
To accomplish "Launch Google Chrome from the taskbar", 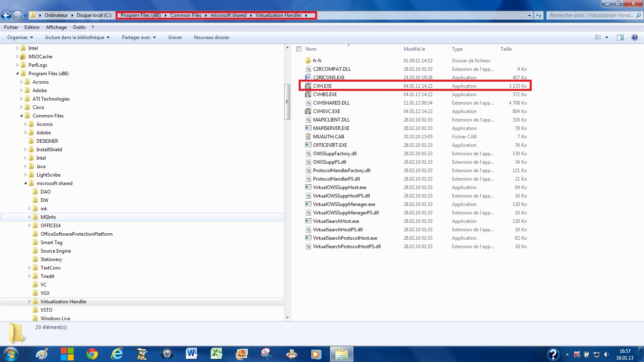I will point(92,354).
